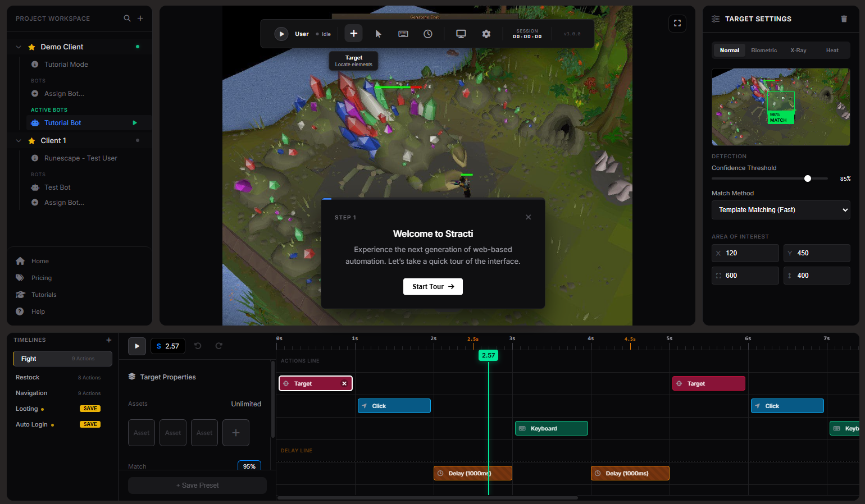Enter fullscreen with the expand icon
This screenshot has height=504, width=865.
click(677, 23)
